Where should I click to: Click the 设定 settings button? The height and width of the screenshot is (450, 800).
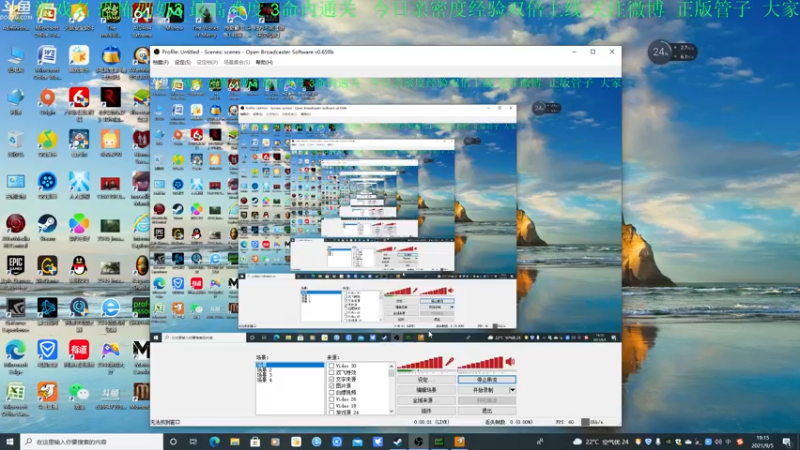(x=426, y=380)
